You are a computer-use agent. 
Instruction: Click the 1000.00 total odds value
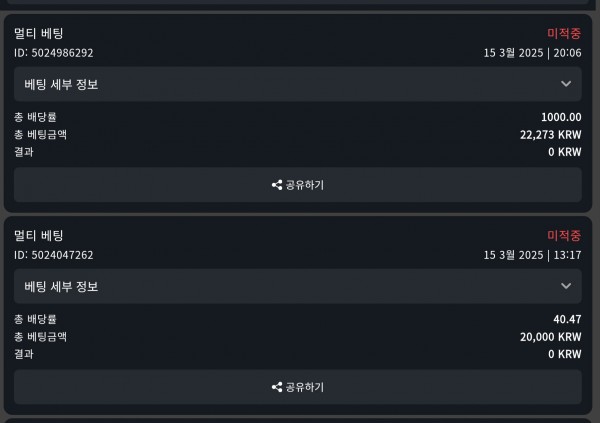click(561, 117)
